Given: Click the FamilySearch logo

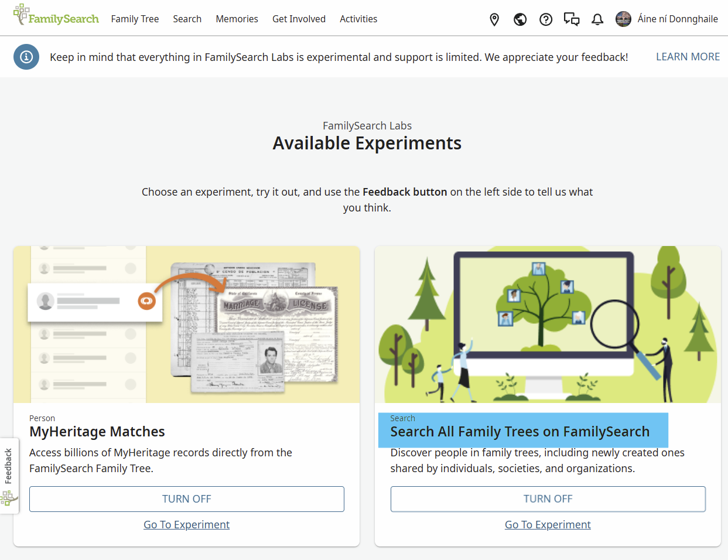Looking at the screenshot, I should (56, 15).
